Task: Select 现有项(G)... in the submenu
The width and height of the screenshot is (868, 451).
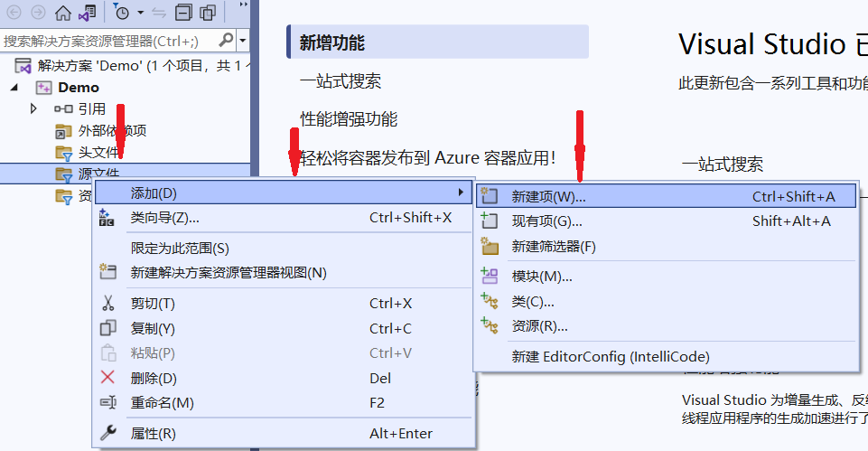Action: pos(666,221)
